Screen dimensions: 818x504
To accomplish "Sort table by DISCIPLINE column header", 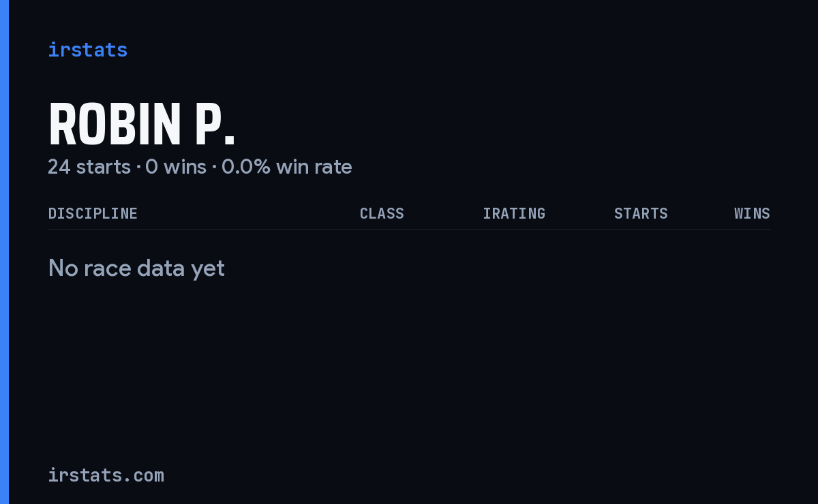I will pyautogui.click(x=93, y=213).
